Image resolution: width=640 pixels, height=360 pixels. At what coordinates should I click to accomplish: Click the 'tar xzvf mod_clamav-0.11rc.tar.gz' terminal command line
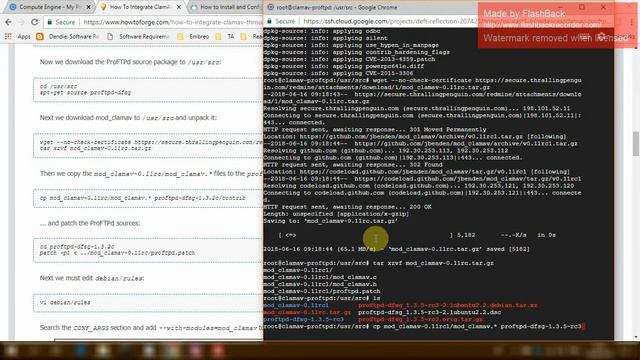coord(378,263)
